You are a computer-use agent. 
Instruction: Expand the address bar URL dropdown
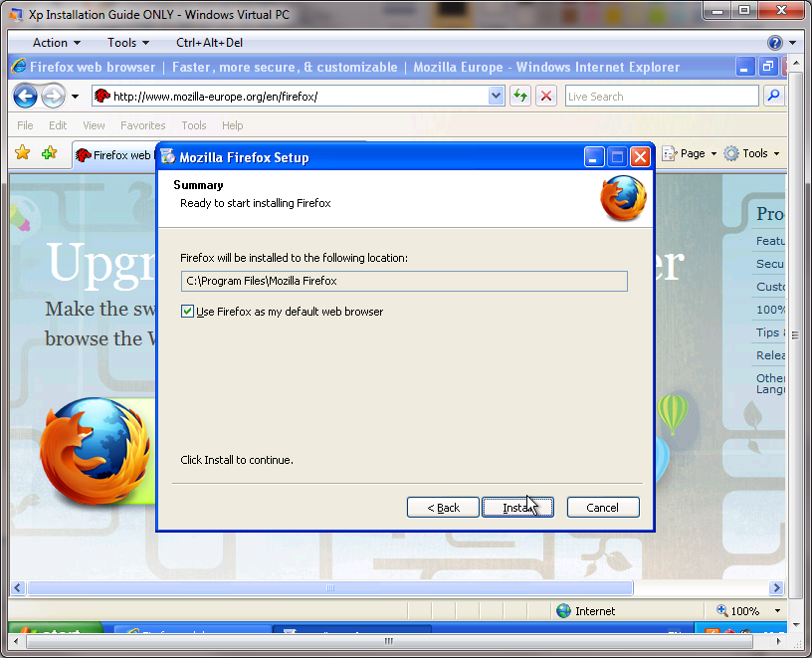pyautogui.click(x=496, y=97)
